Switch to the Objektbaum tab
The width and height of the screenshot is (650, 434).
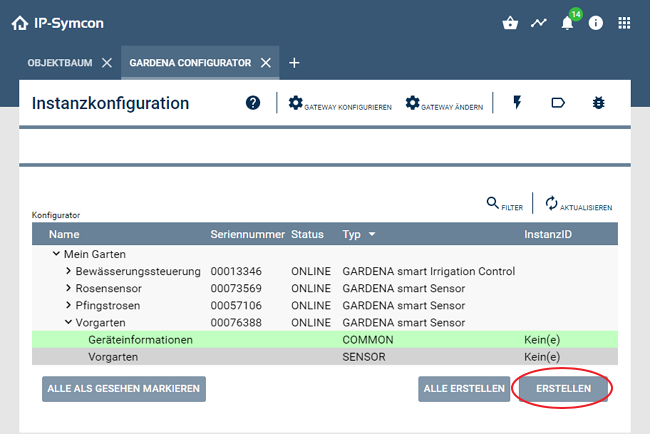click(59, 63)
